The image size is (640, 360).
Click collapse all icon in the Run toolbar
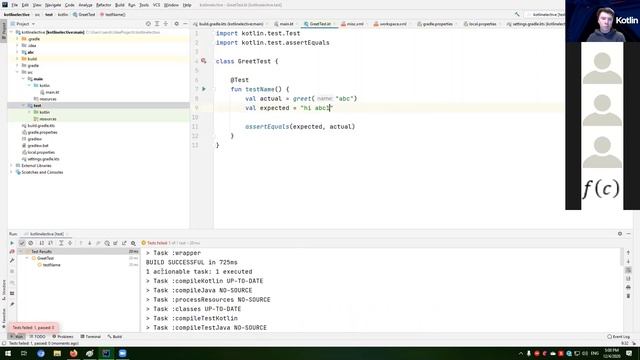tap(70, 243)
